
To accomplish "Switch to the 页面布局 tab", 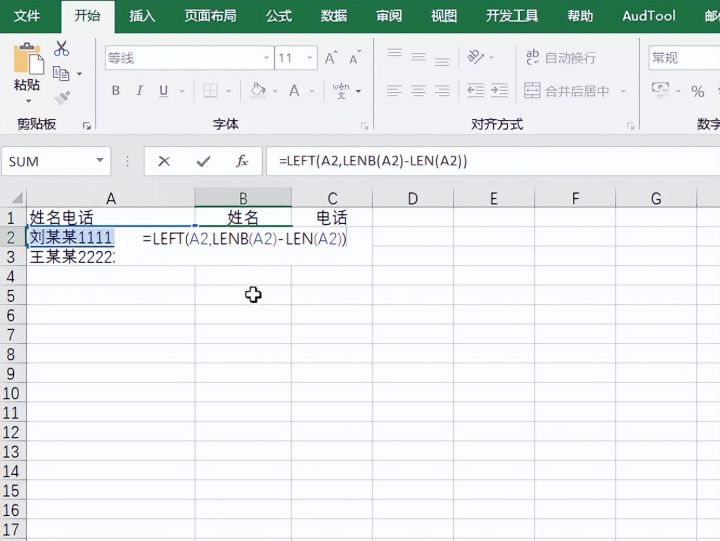I will click(210, 16).
